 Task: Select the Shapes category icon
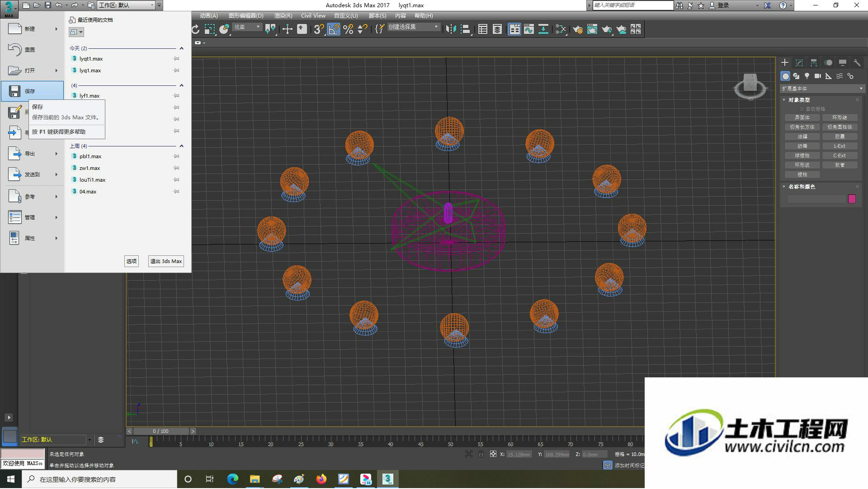[796, 76]
